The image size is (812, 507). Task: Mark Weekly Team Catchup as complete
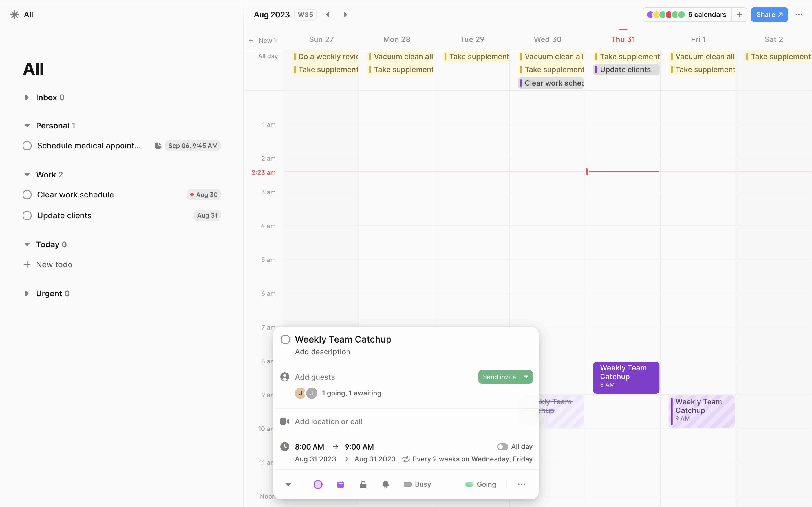[285, 339]
